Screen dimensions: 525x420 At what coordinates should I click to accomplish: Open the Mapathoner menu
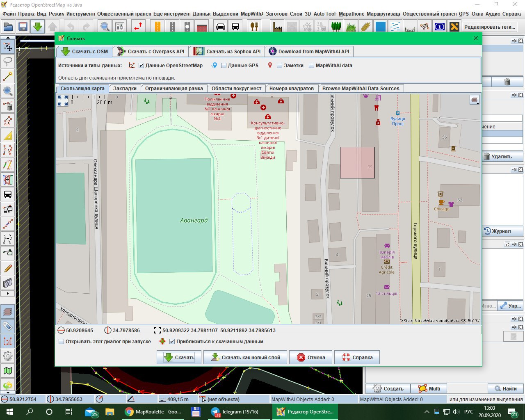pos(352,14)
